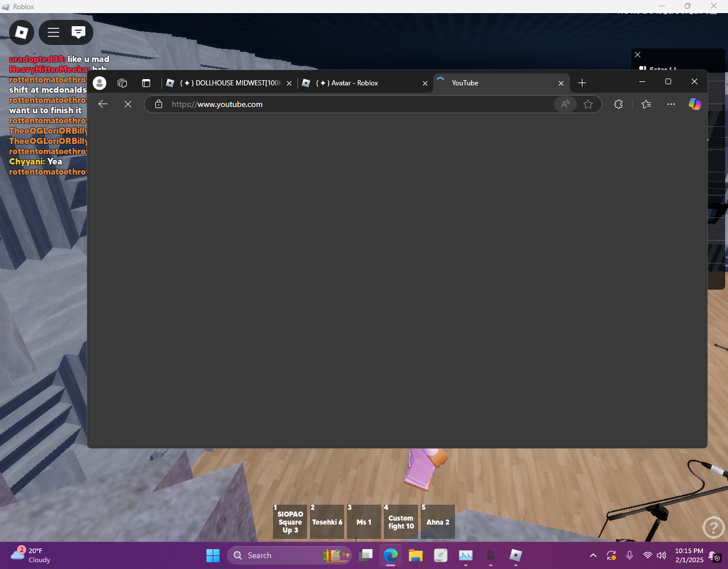
Task: Open Microsoft Edge from taskbar
Action: 391,555
